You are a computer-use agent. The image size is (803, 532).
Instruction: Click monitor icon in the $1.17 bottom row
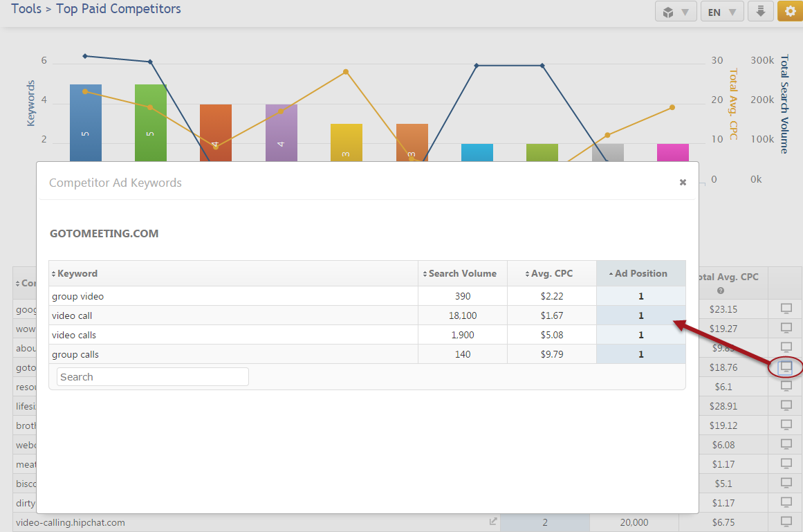786,502
